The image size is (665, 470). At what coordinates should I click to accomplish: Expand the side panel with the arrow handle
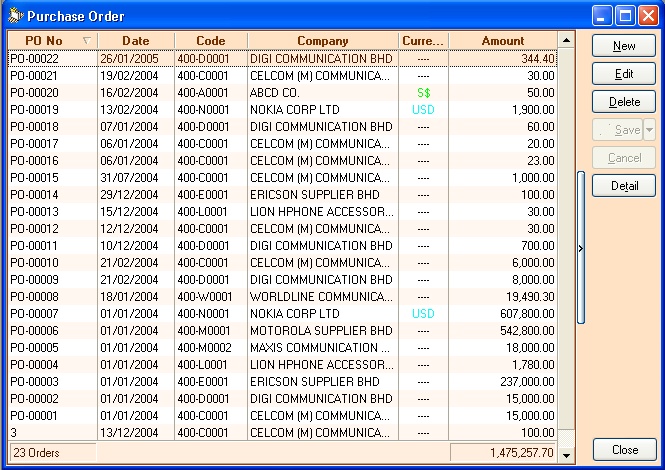click(x=581, y=248)
